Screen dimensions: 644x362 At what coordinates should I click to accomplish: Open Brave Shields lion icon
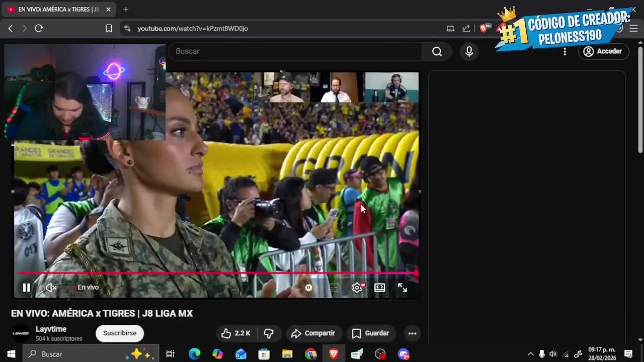tap(484, 29)
